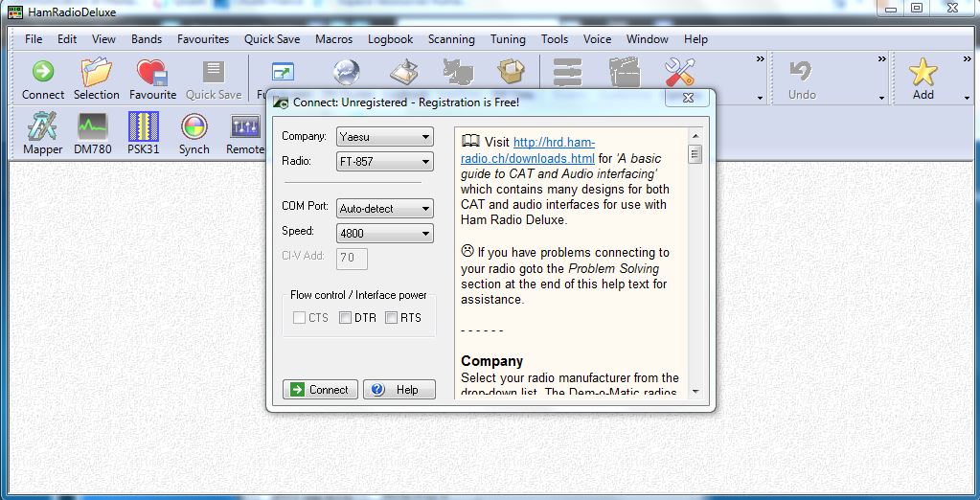Open the PSK31 tool icon

coord(144,126)
